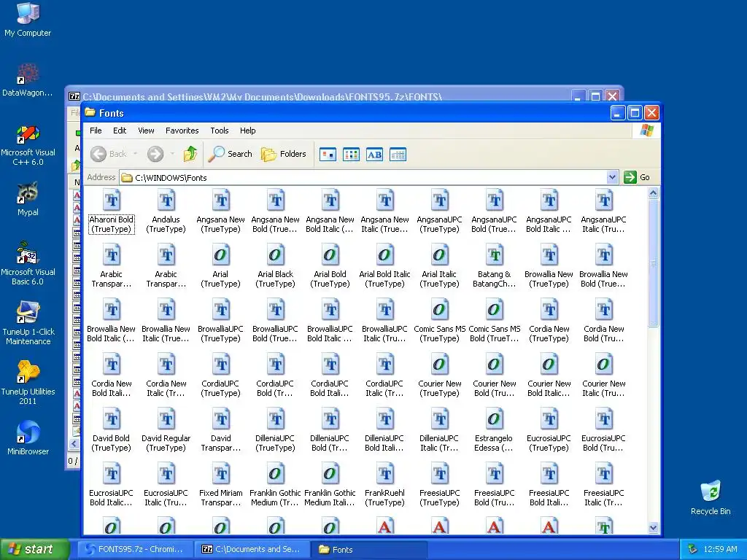Screen dimensions: 747x560
Task: Open the File menu
Action: 96,131
